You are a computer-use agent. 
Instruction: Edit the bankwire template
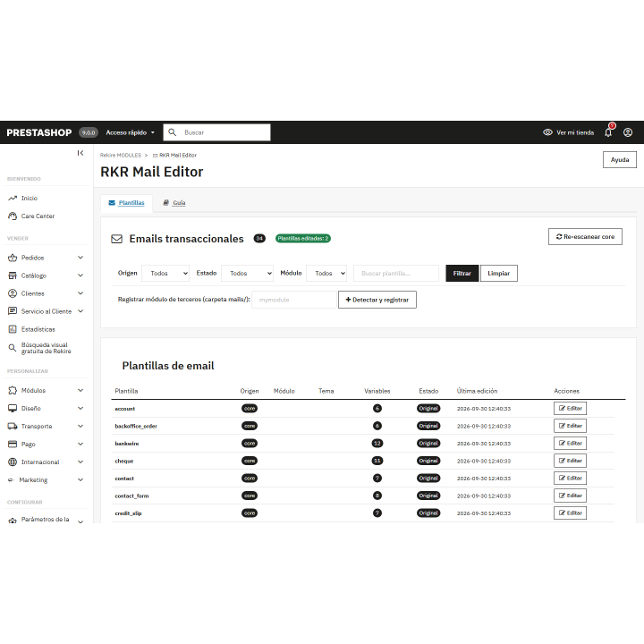coord(570,443)
